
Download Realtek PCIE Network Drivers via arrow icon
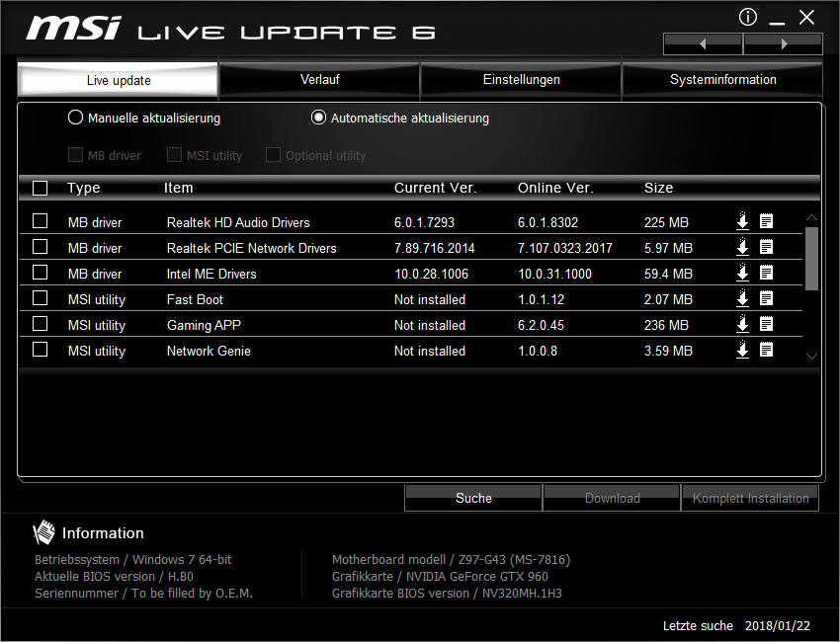[x=742, y=247]
